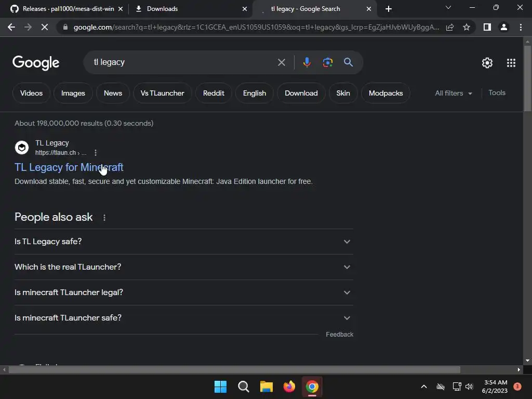Select the English filter chip
The image size is (532, 399).
coord(255,93)
